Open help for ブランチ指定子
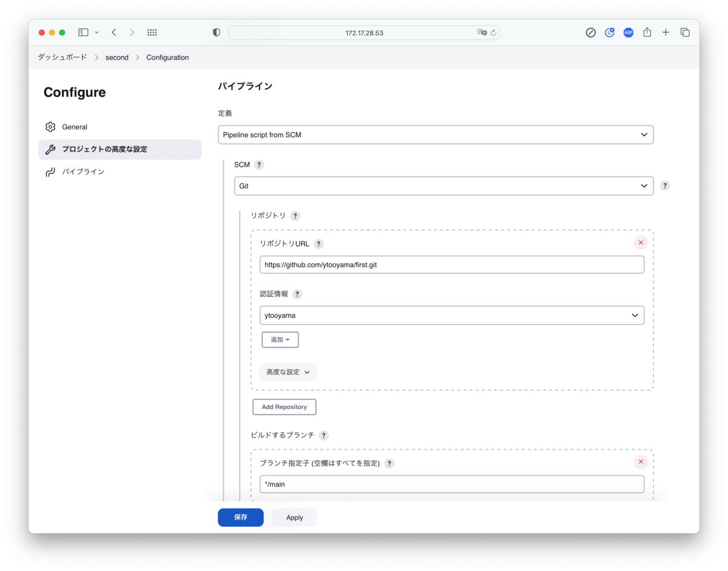The height and width of the screenshot is (571, 728). click(x=389, y=464)
